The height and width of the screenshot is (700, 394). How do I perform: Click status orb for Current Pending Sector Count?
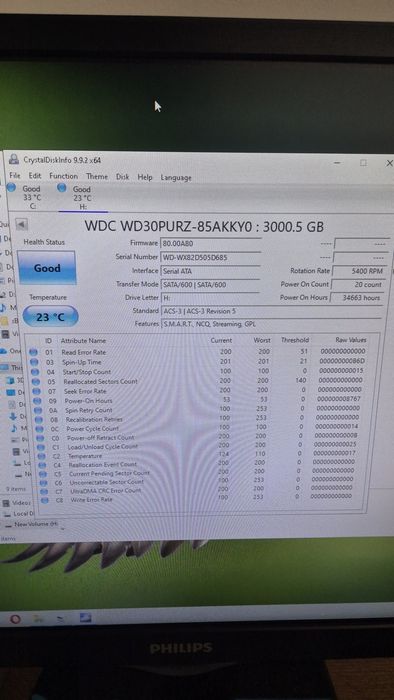click(x=43, y=474)
